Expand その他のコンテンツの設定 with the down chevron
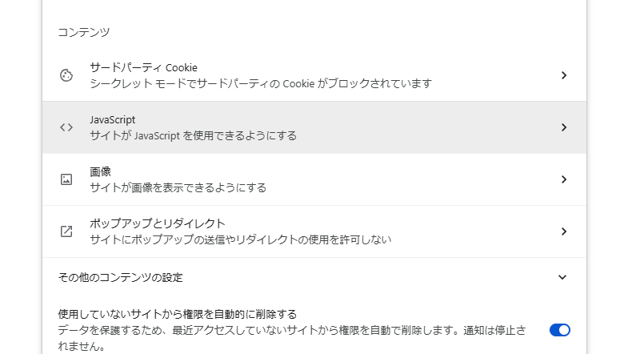This screenshot has width=644, height=354. (x=562, y=278)
